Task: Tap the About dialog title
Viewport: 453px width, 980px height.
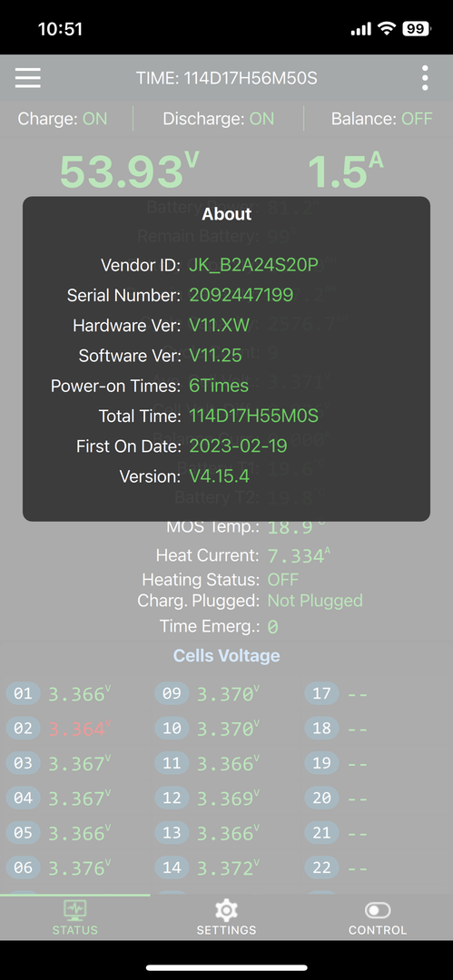Action: pyautogui.click(x=227, y=214)
